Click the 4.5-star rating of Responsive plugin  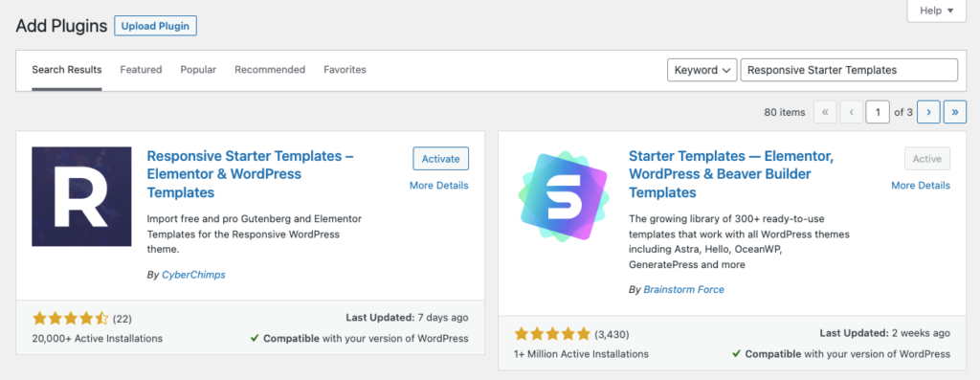(71, 319)
